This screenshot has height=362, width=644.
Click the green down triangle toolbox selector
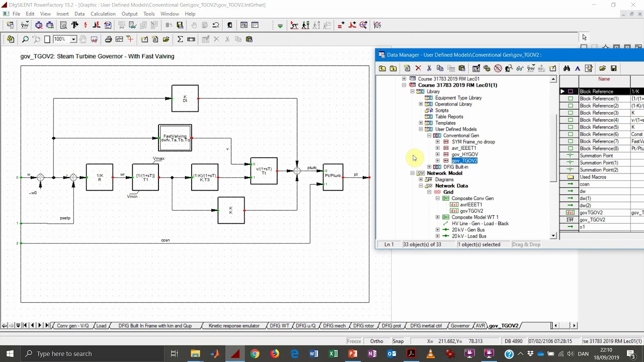280,26
